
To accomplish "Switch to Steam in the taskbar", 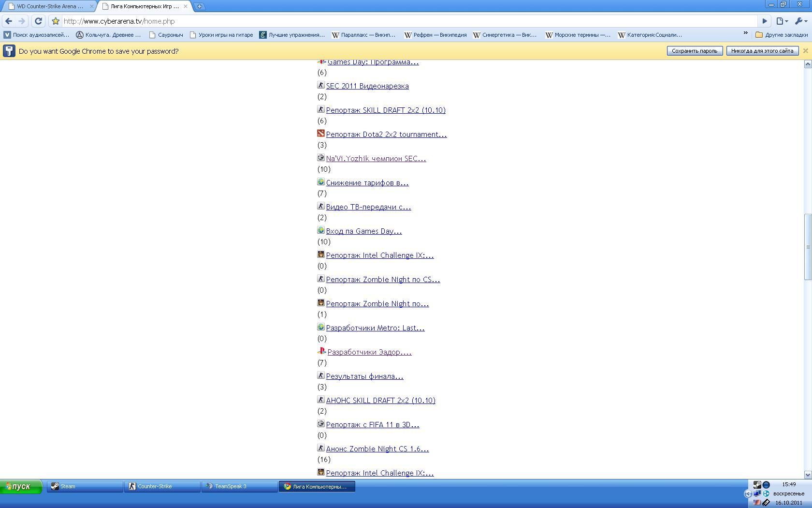I will (85, 486).
